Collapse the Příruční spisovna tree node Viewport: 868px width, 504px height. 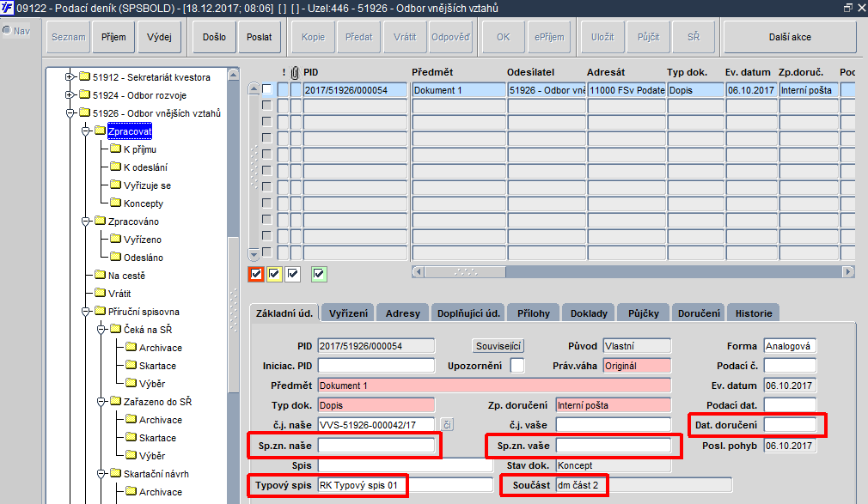point(85,312)
